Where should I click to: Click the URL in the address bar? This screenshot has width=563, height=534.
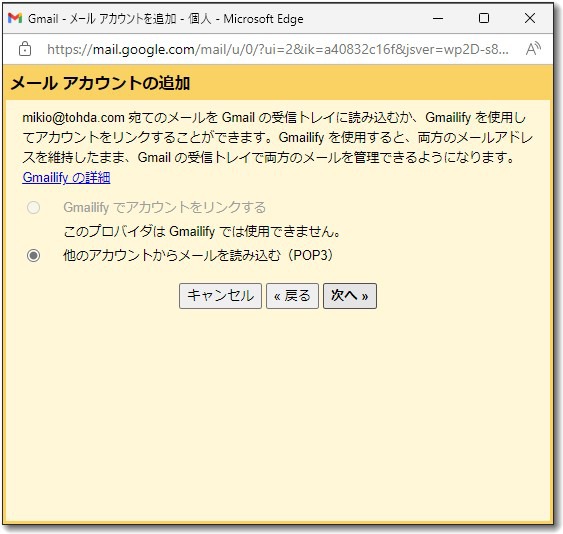coord(278,49)
